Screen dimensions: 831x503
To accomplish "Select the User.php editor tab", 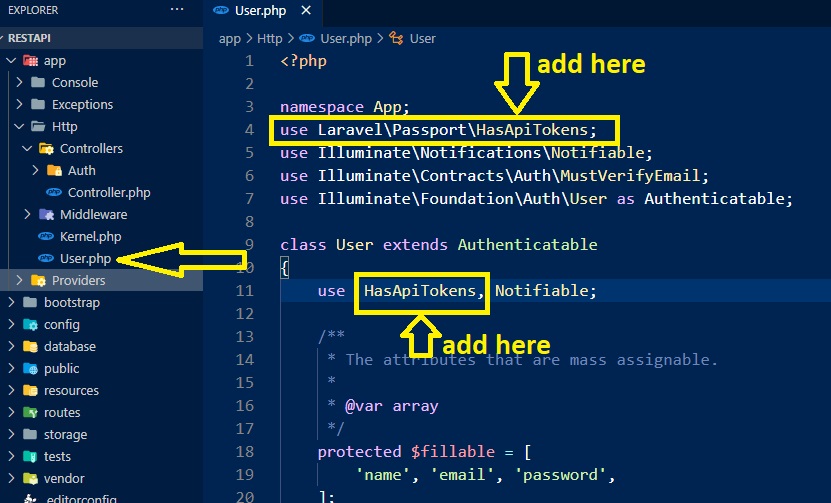I will 259,11.
